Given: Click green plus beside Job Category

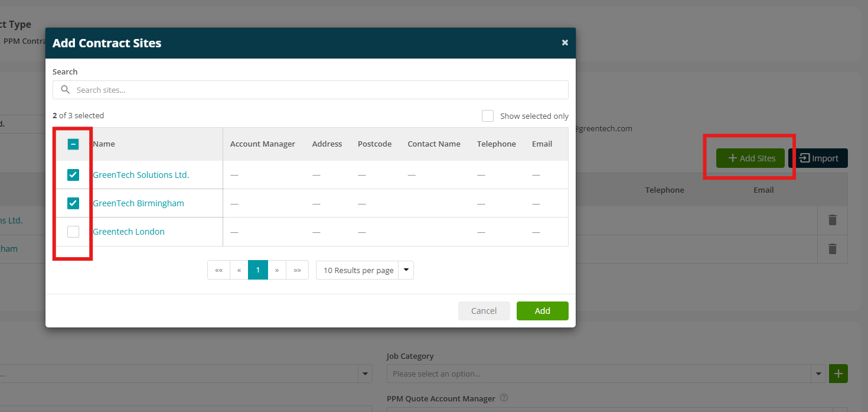Looking at the screenshot, I should (x=838, y=374).
